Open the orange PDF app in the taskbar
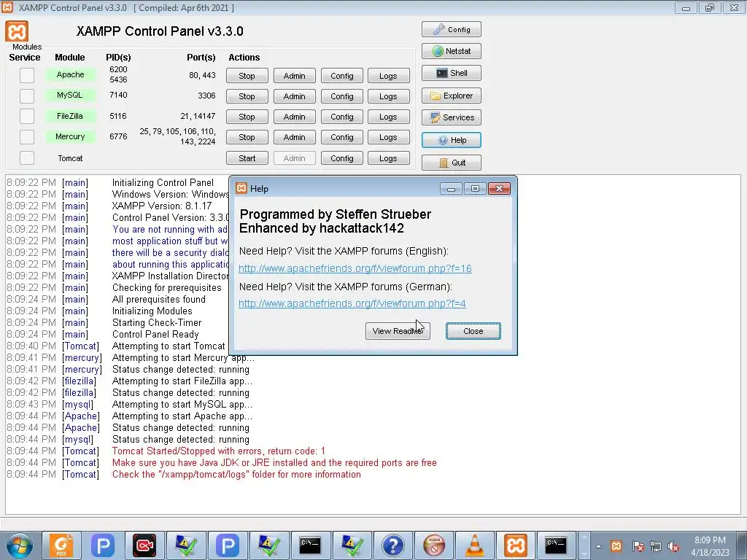 pyautogui.click(x=61, y=545)
